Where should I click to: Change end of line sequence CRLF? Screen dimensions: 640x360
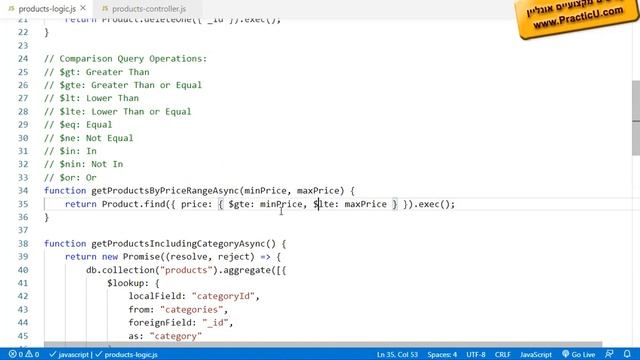[502, 354]
